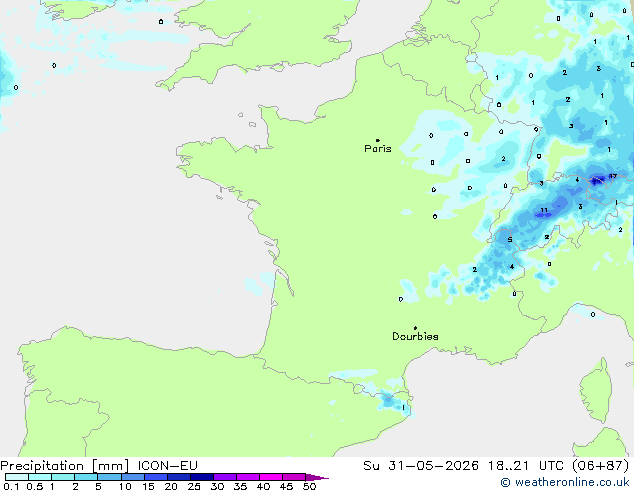Pick the 35 mm magenta legend swatch
Image resolution: width=634 pixels, height=490 pixels.
(248, 477)
